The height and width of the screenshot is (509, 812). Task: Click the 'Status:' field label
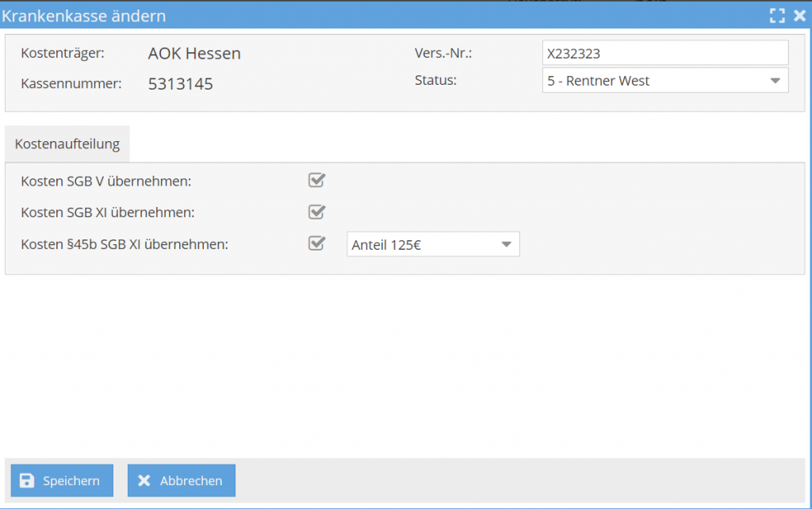(x=435, y=80)
